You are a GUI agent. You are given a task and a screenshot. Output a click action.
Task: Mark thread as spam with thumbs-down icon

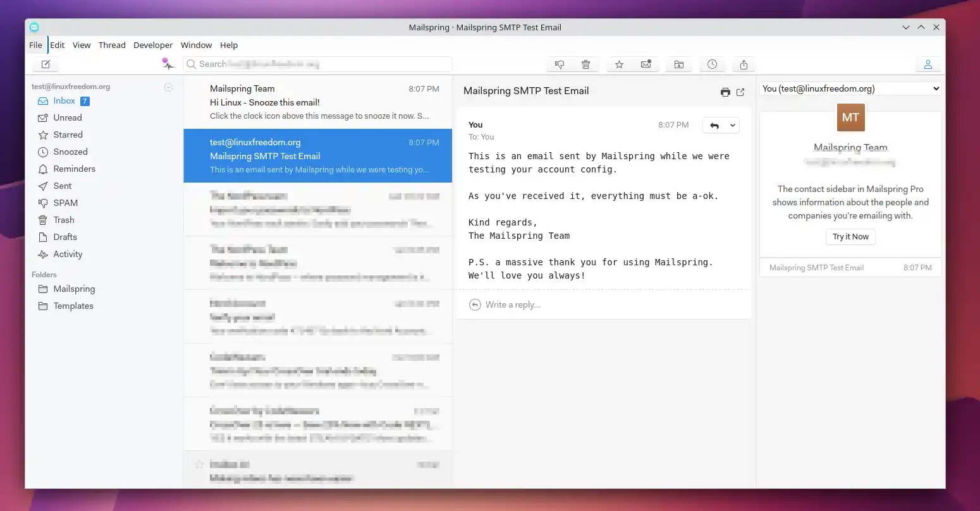click(x=560, y=64)
